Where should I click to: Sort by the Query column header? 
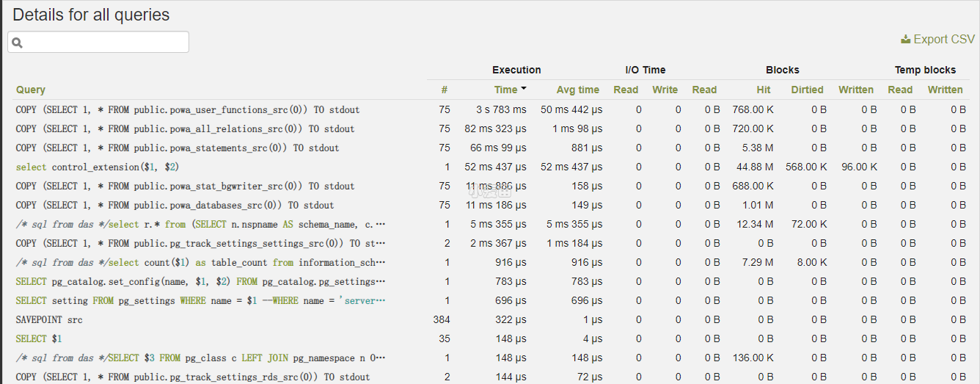31,90
